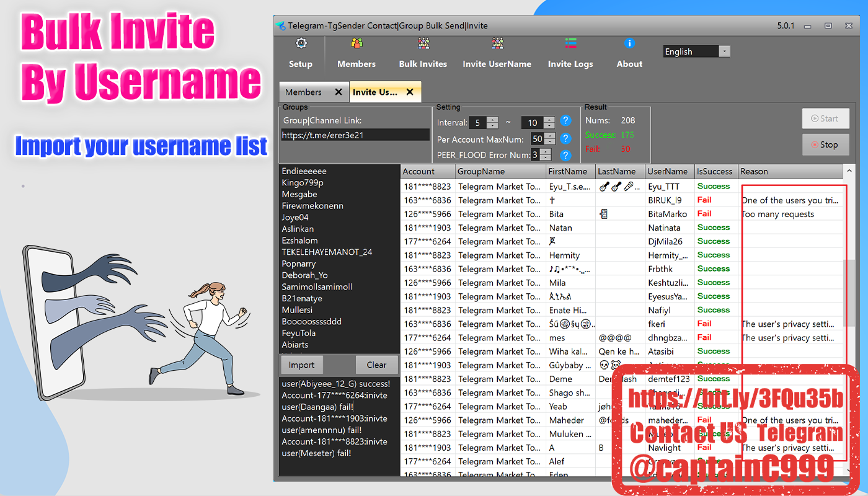
Task: Close the Invite UserName tab
Action: (410, 92)
